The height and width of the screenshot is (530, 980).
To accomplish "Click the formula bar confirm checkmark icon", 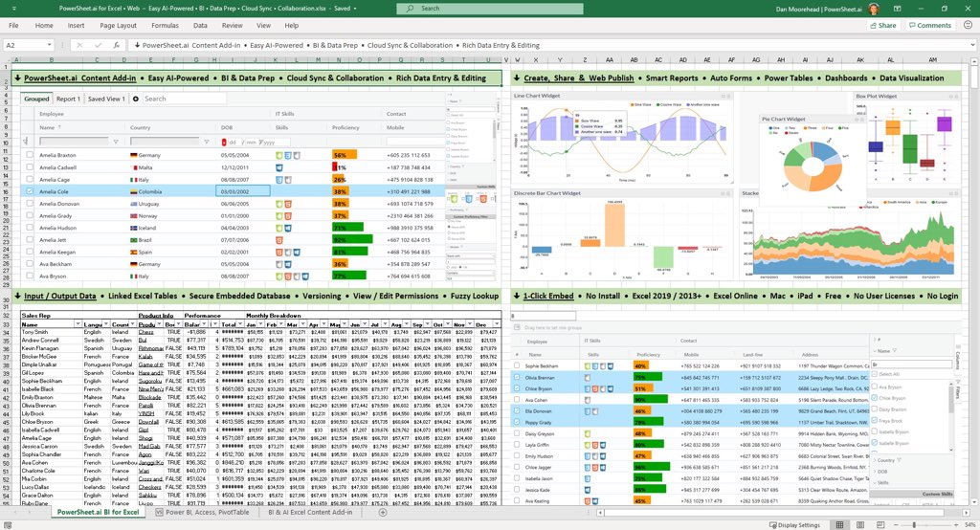I will 99,45.
